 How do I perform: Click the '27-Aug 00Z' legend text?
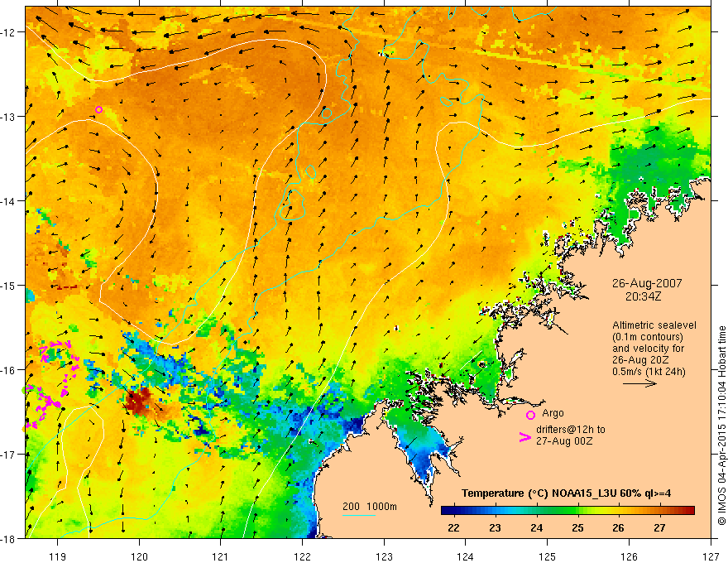[x=564, y=441]
